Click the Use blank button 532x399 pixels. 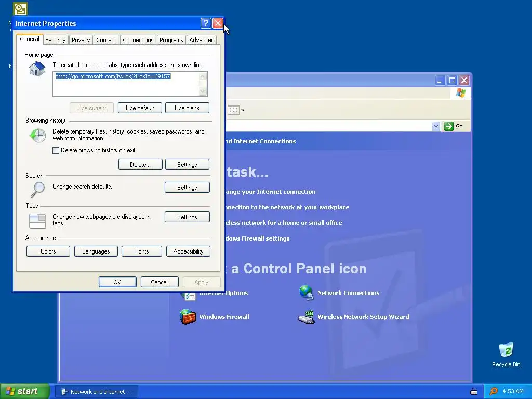[187, 108]
